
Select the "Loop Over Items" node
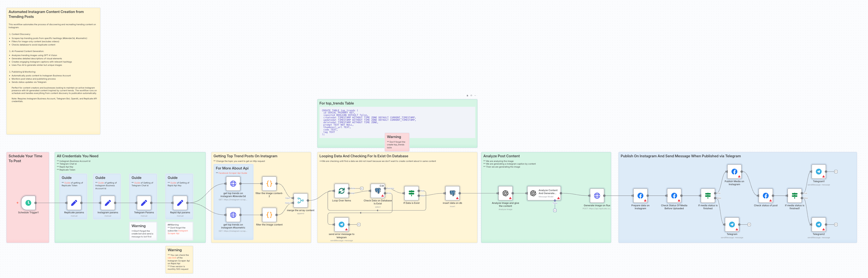click(341, 191)
